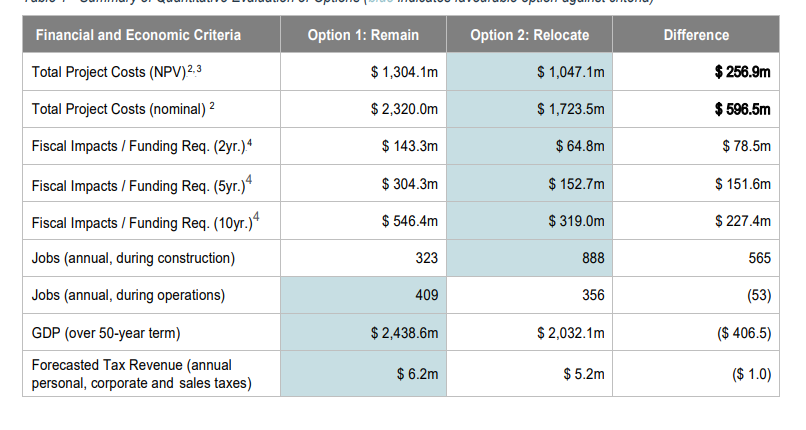Select the bold $ 256.9m difference value
The width and height of the screenshot is (806, 430).
[743, 73]
